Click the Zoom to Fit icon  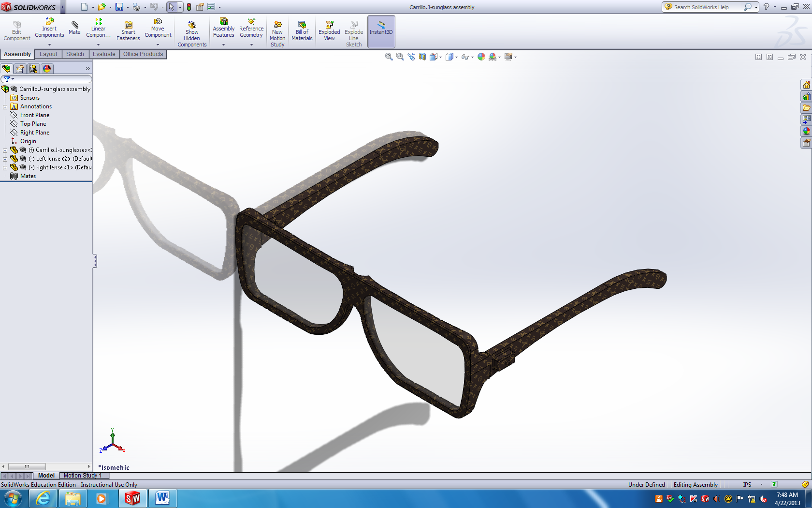pyautogui.click(x=389, y=57)
